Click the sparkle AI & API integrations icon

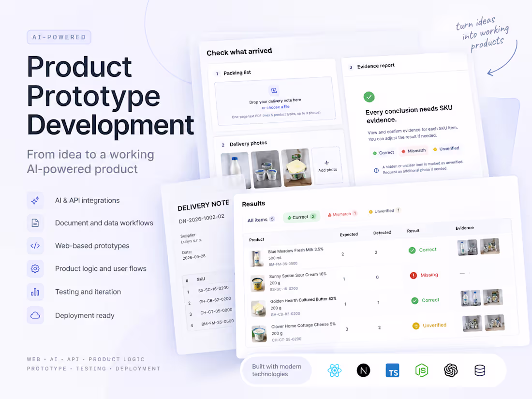pyautogui.click(x=35, y=201)
